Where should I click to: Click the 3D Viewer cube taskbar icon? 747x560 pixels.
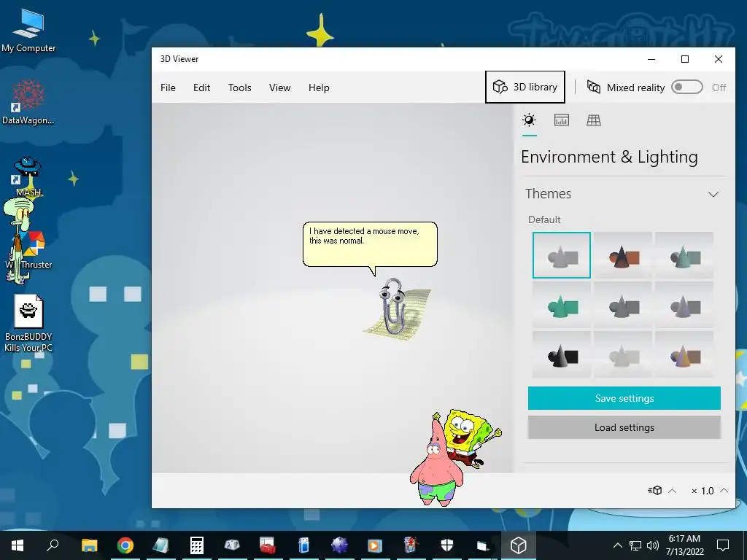click(x=519, y=545)
